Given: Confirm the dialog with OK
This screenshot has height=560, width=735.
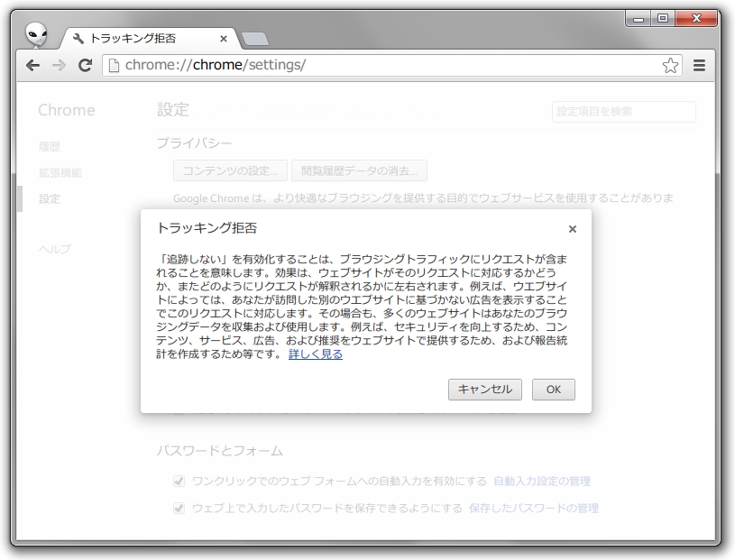Looking at the screenshot, I should click(x=553, y=390).
